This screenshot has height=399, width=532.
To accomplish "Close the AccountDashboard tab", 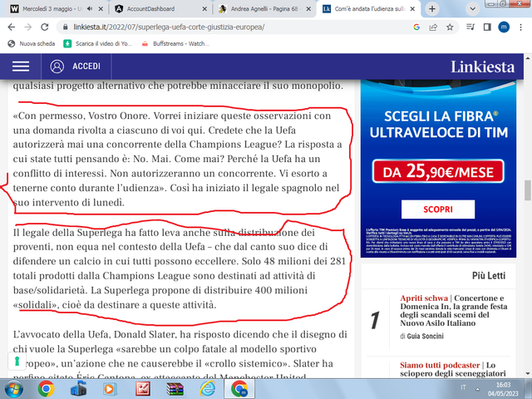I will coord(204,9).
